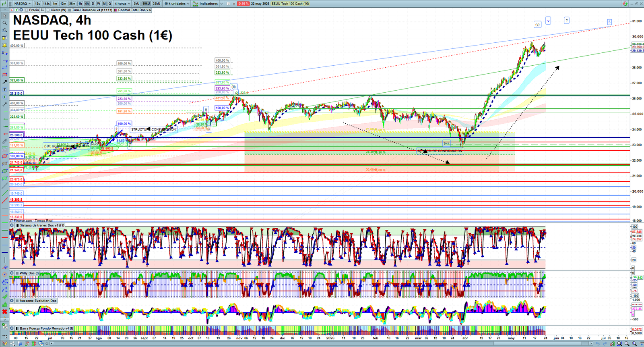Toggle the Precio checkbox

(x=27, y=10)
